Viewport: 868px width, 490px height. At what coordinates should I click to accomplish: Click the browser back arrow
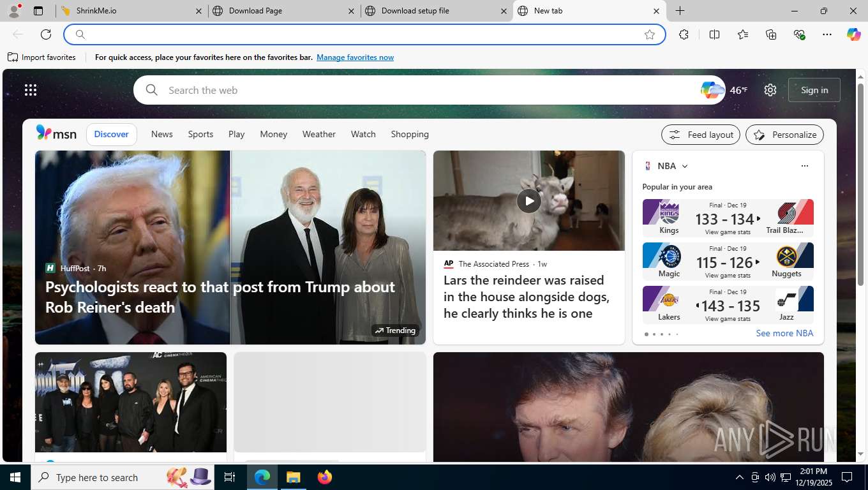click(x=18, y=34)
